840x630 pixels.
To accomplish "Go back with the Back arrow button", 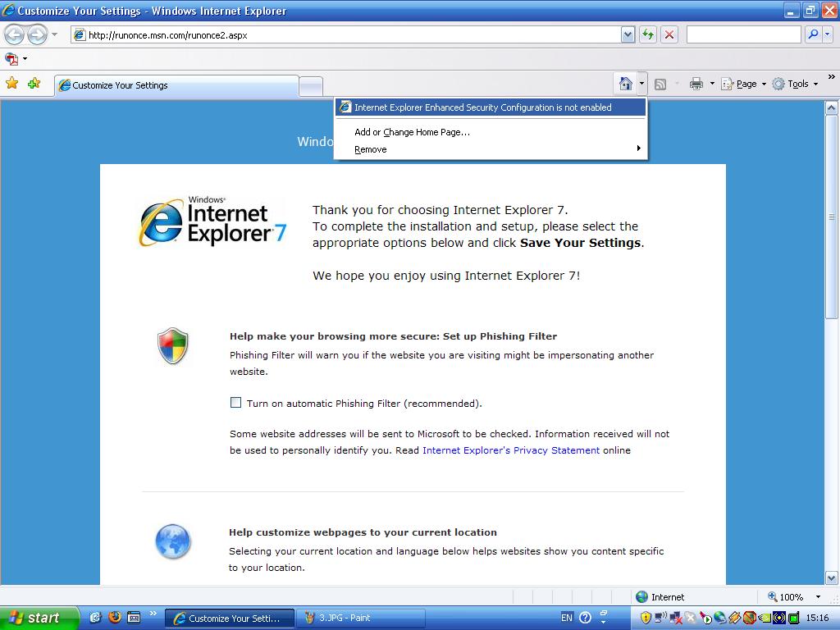I will tap(14, 35).
